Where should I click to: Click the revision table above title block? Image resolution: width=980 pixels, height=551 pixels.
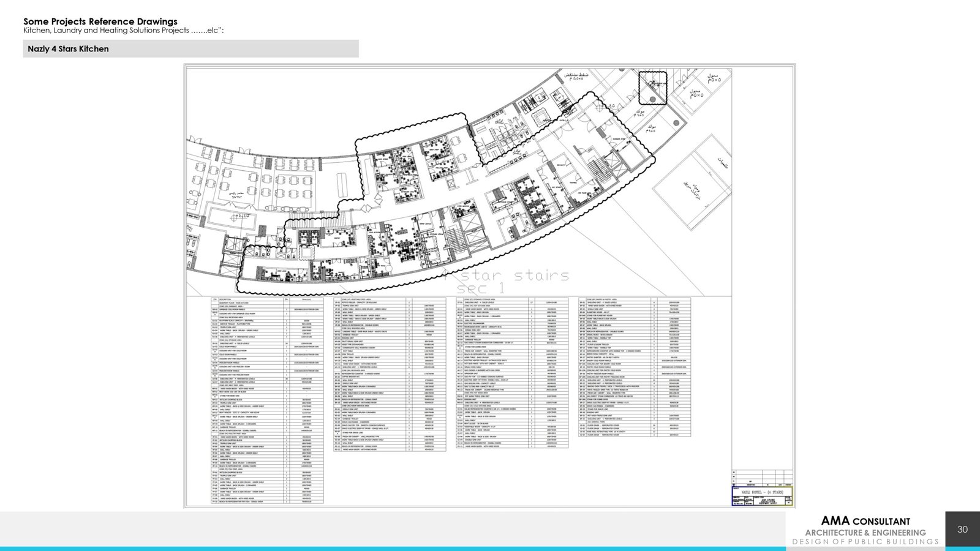click(x=762, y=478)
